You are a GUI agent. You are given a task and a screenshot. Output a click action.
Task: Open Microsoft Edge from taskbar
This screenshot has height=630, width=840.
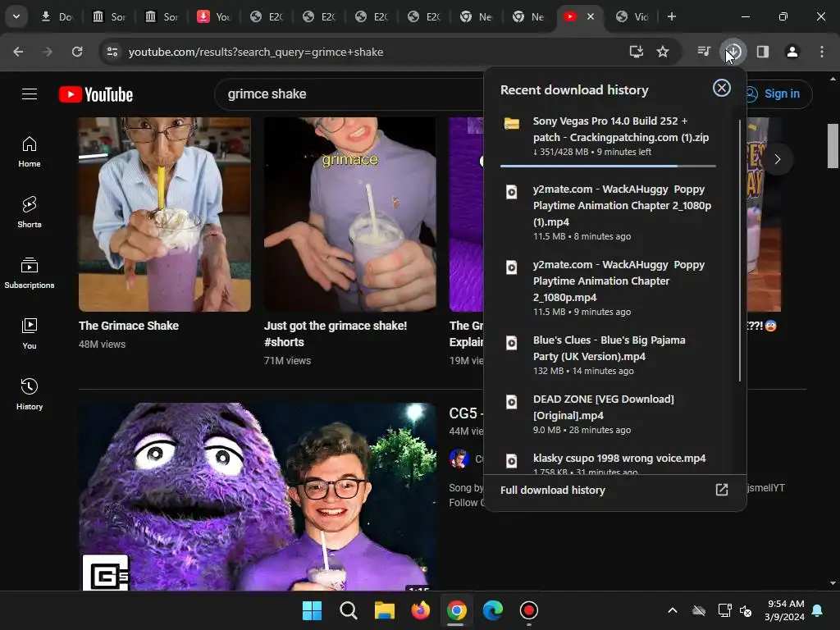point(493,610)
